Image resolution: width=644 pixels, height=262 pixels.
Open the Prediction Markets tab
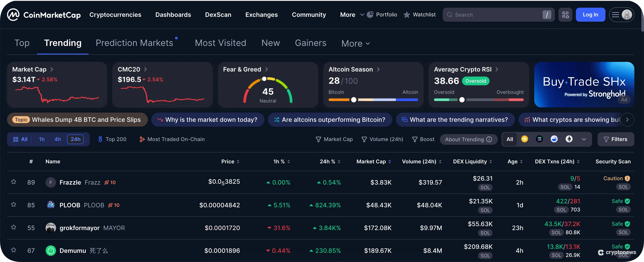click(134, 43)
